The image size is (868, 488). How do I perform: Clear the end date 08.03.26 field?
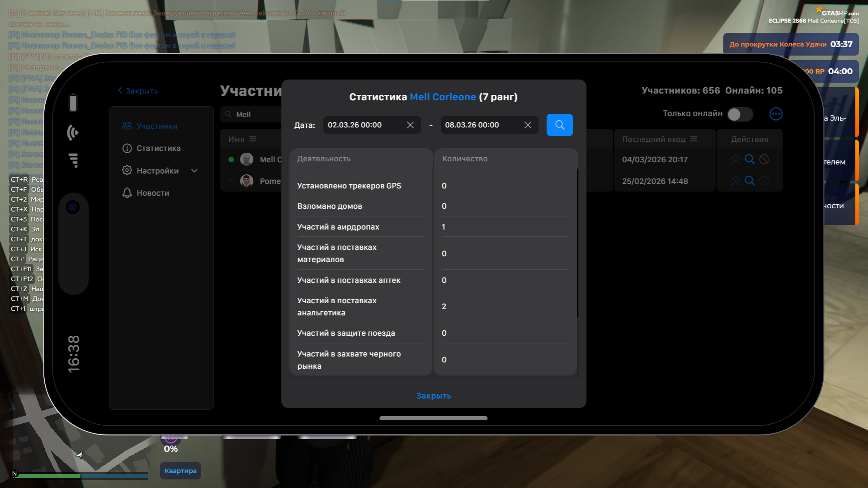528,125
